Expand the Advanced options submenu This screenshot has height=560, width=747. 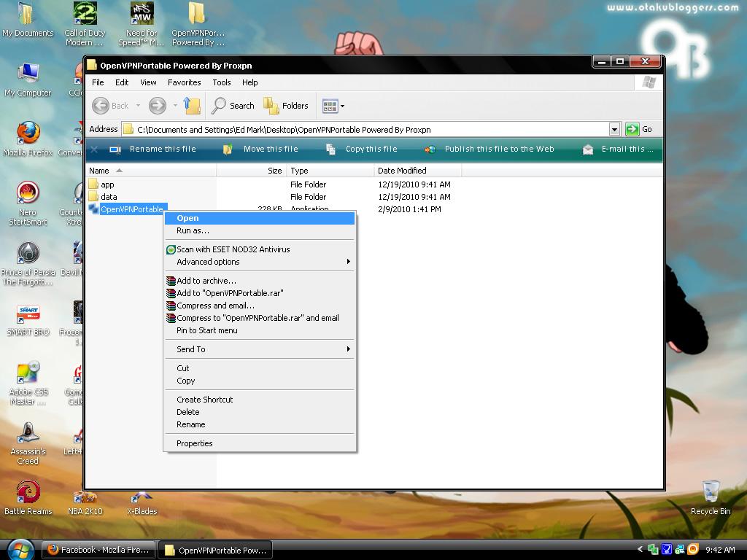(x=260, y=262)
